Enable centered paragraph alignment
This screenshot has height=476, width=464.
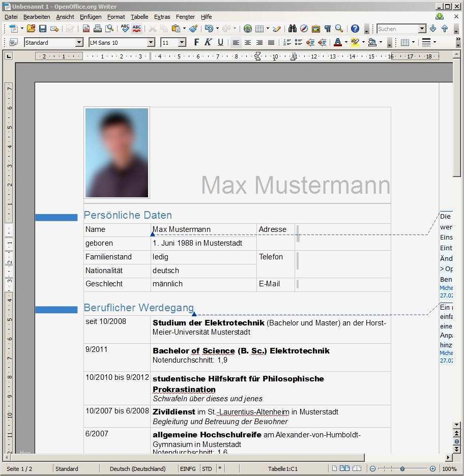pyautogui.click(x=248, y=42)
